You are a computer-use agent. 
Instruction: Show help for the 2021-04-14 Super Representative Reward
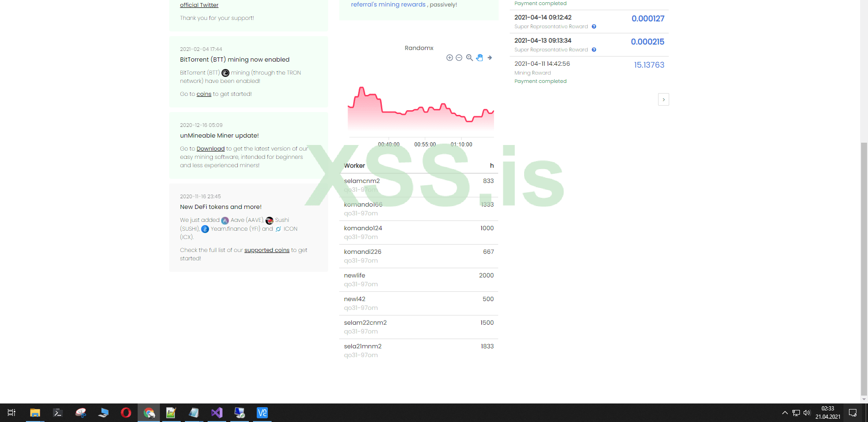[594, 27]
